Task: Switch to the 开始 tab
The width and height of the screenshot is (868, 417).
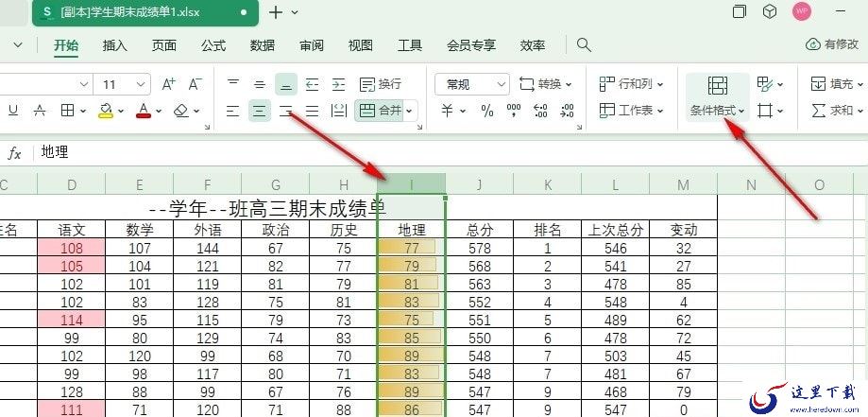Action: point(66,45)
